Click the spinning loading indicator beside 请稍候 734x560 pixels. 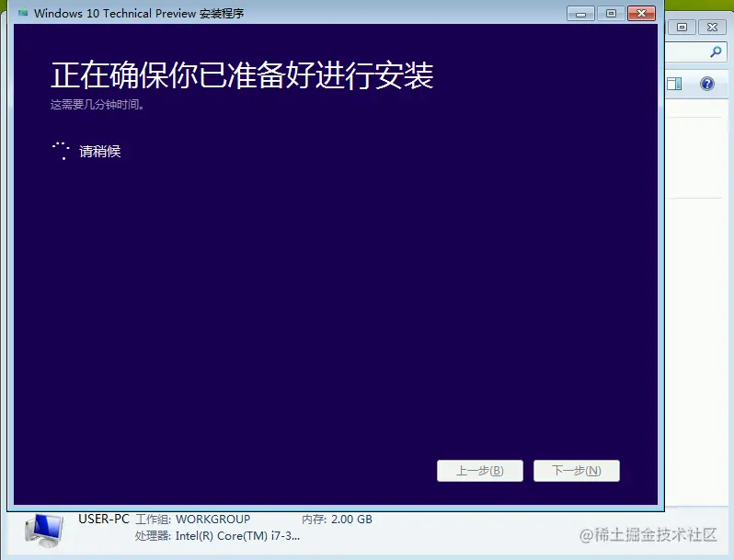[61, 151]
